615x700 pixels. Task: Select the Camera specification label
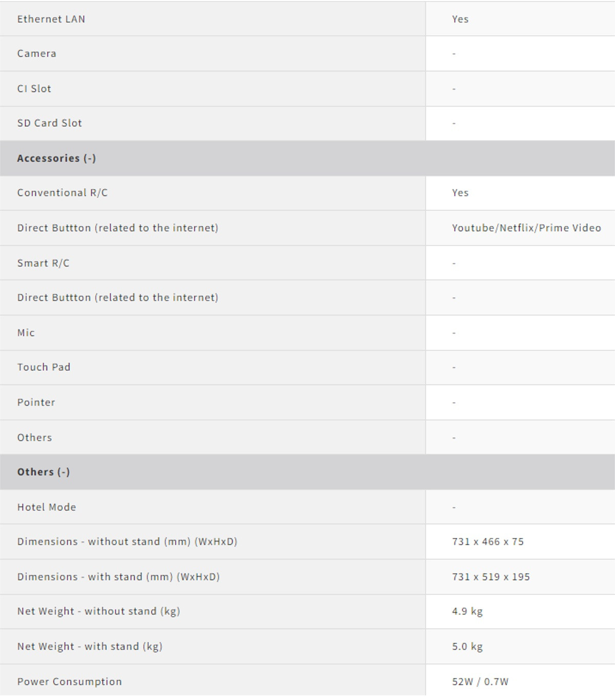point(37,53)
